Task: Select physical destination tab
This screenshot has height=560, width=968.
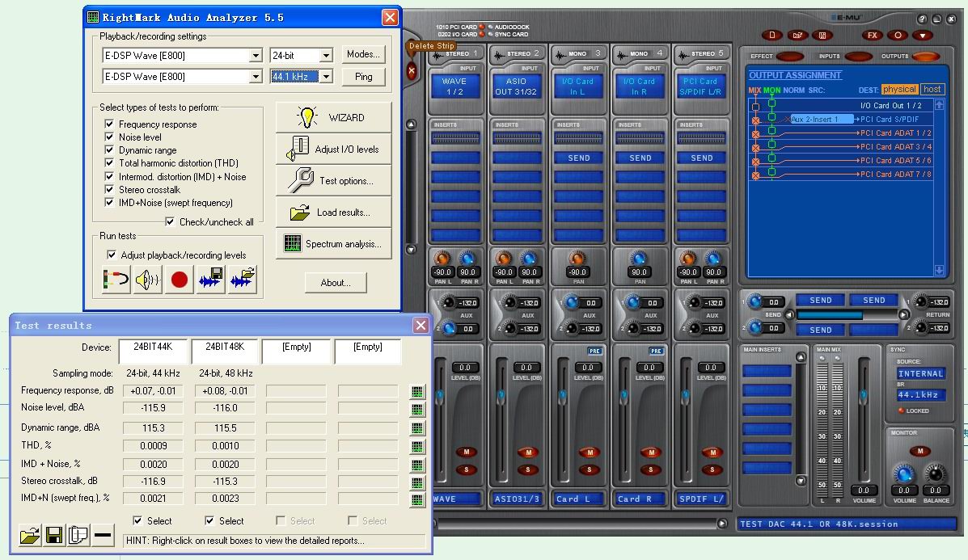Action: [899, 89]
